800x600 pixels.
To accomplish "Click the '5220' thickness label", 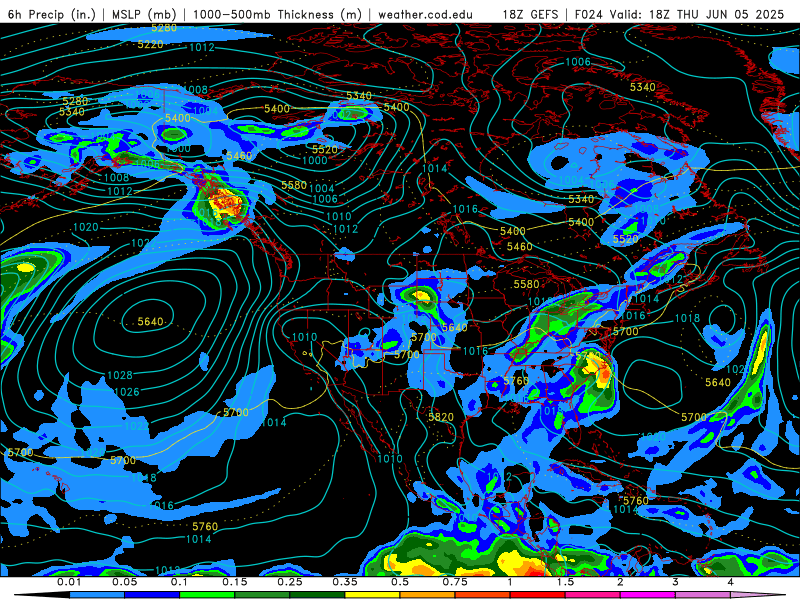I will tap(151, 45).
